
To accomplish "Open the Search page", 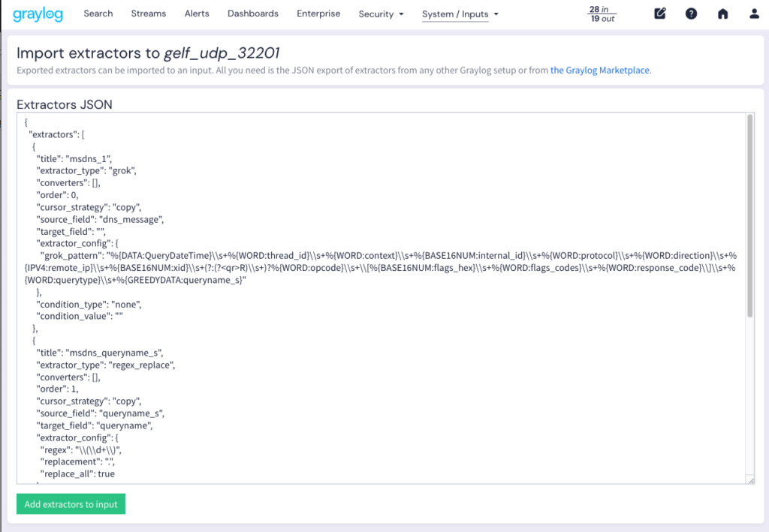I will coord(98,14).
